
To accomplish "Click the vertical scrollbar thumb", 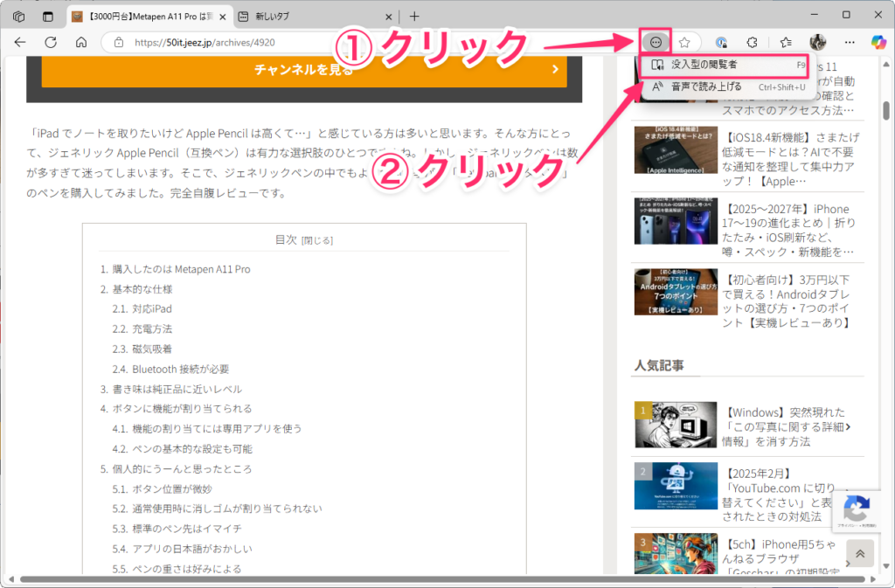I will (x=886, y=111).
